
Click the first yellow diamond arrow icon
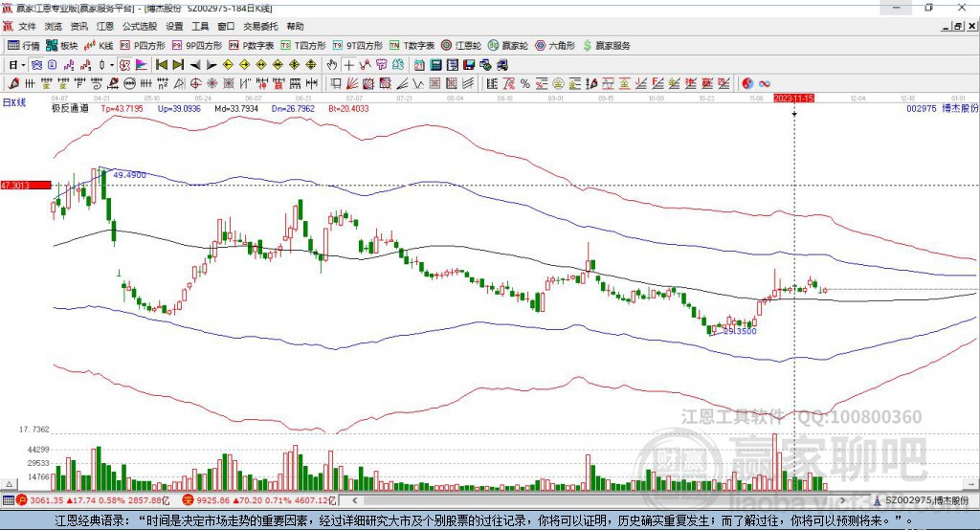point(228,65)
